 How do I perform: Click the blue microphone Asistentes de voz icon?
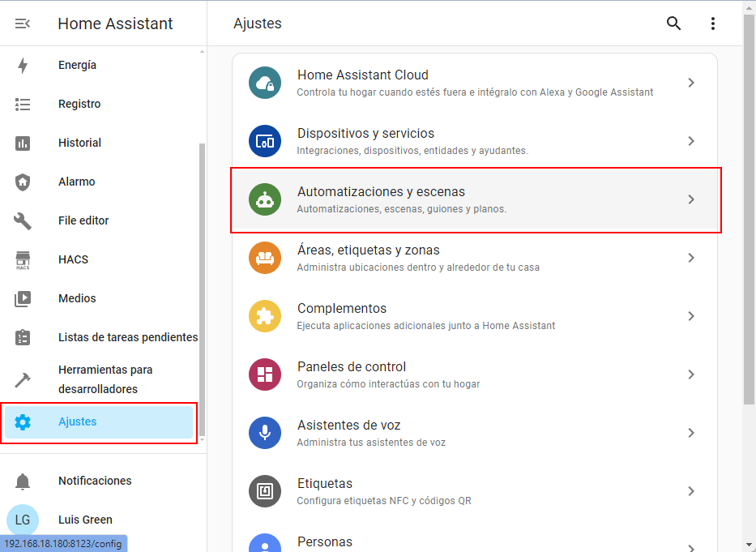265,433
